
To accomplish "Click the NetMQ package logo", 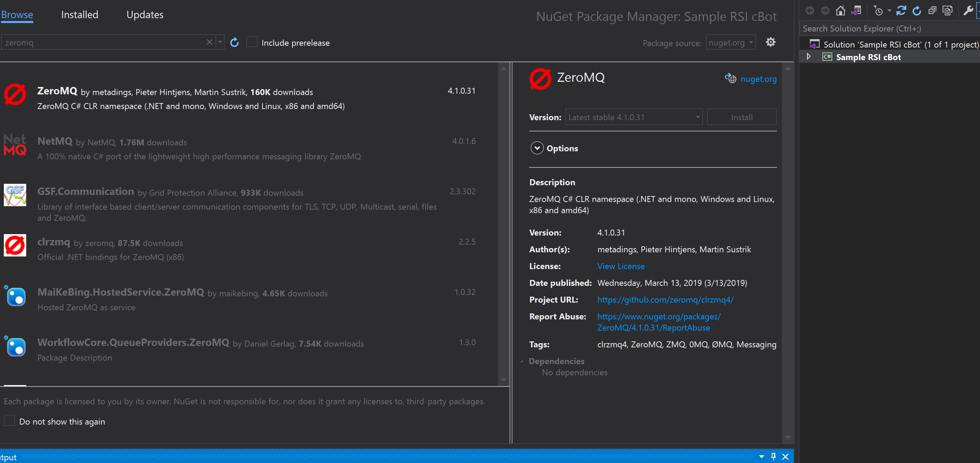I will coord(15,145).
